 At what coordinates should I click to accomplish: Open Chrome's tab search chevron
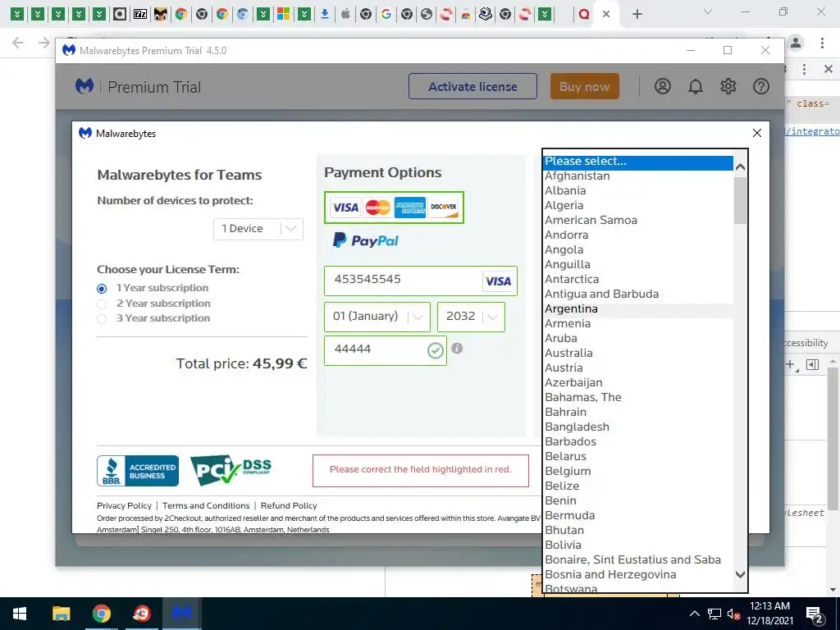708,11
